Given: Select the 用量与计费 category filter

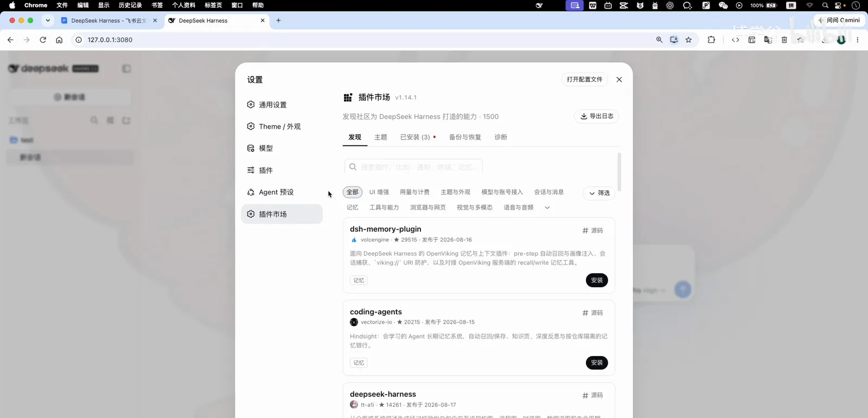Looking at the screenshot, I should point(414,192).
